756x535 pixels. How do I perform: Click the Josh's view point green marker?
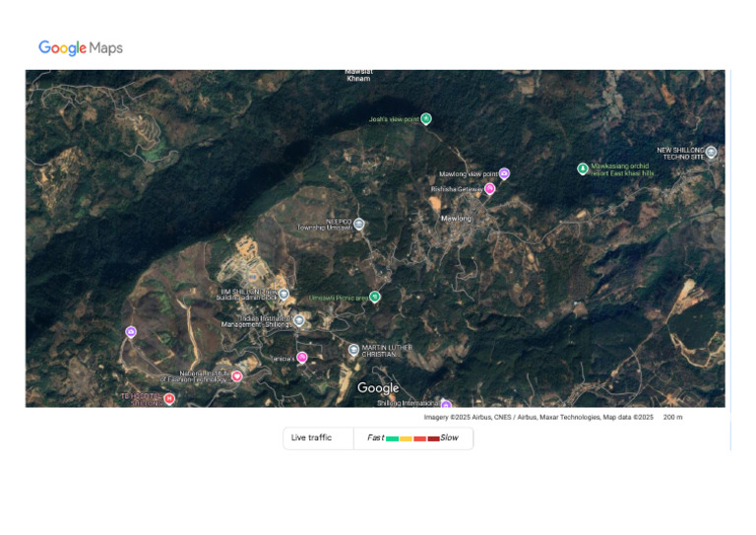425,118
